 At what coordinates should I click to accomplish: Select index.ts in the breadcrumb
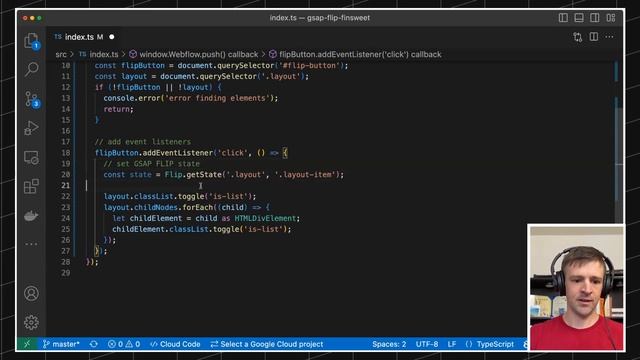pyautogui.click(x=99, y=54)
